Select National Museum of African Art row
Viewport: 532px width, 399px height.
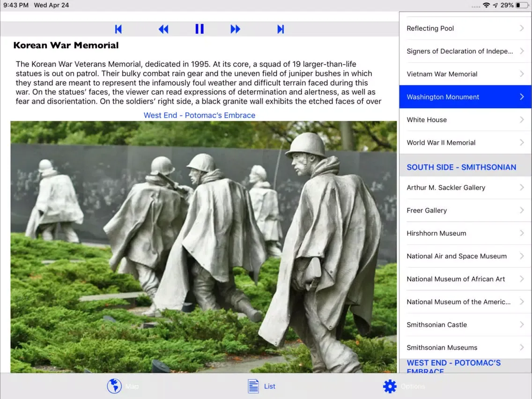(x=465, y=279)
